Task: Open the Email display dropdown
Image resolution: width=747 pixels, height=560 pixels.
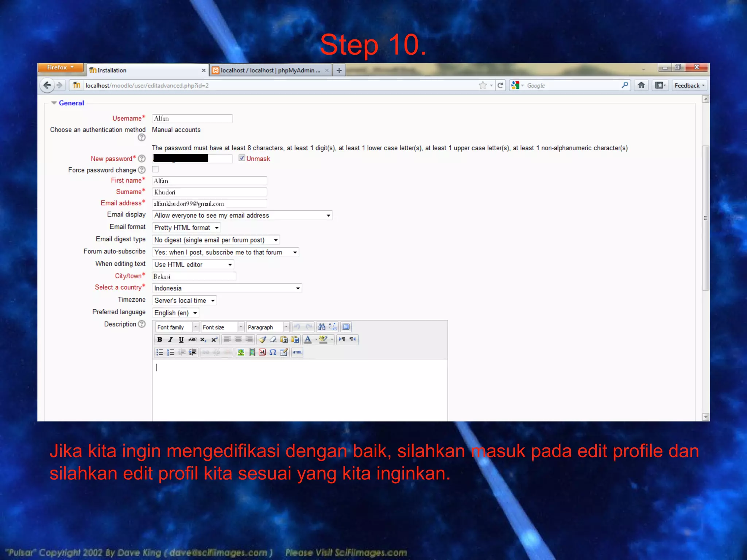Action: [242, 215]
